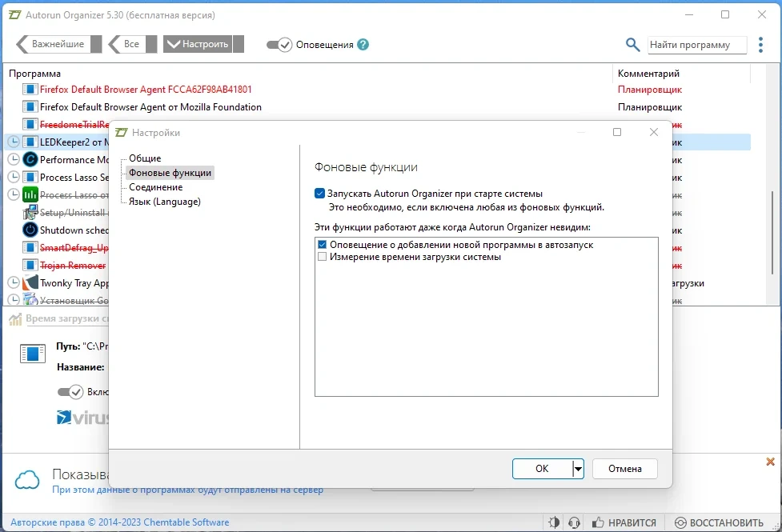Viewport: 782px width, 532px height.
Task: Click the Настроить toolbar button
Action: tap(198, 44)
